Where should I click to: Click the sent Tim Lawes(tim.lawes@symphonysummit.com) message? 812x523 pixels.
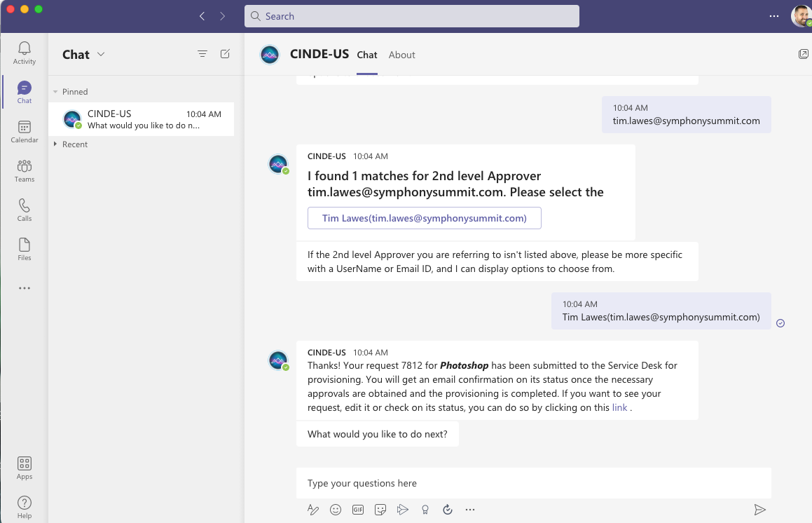pos(661,311)
